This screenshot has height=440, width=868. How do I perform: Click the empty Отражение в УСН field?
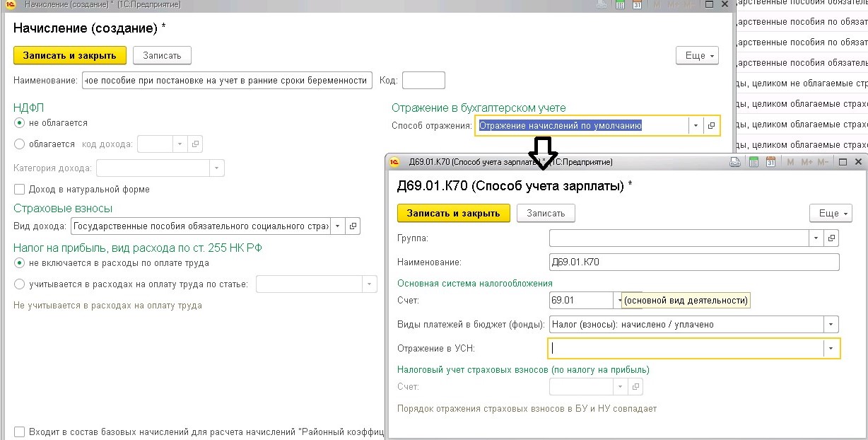(x=686, y=348)
